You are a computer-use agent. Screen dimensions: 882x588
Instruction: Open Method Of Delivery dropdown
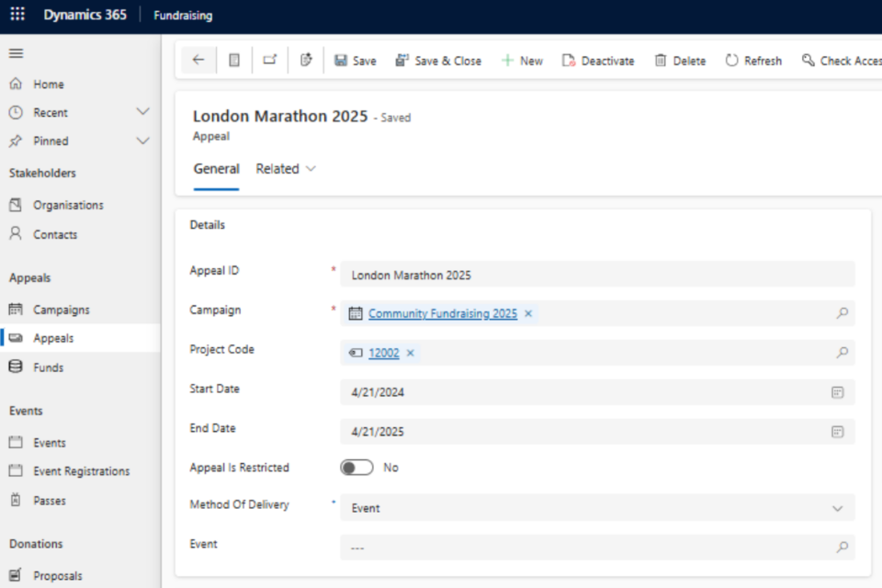tap(837, 508)
